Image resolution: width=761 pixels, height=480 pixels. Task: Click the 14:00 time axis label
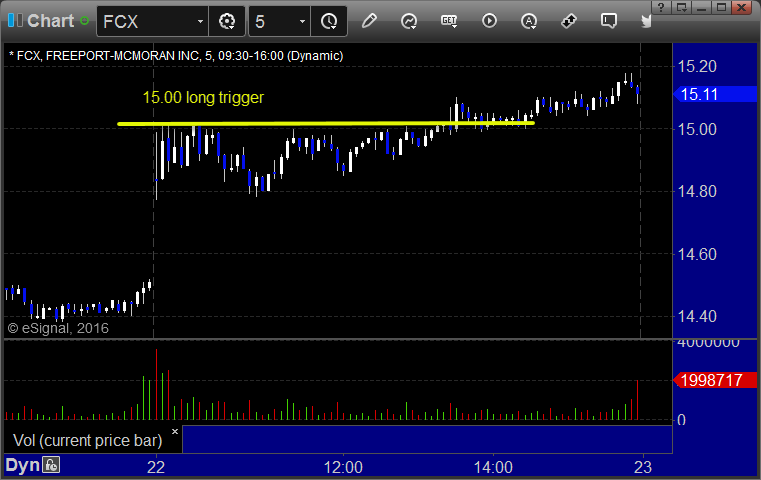(x=493, y=467)
